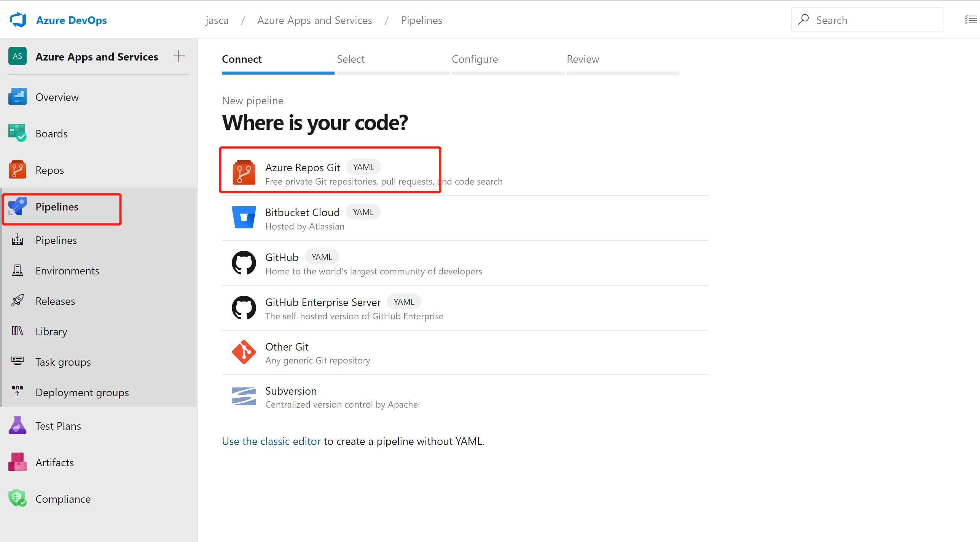Viewport: 980px width, 542px height.
Task: Open the list settings icon at top right
Action: 970,20
